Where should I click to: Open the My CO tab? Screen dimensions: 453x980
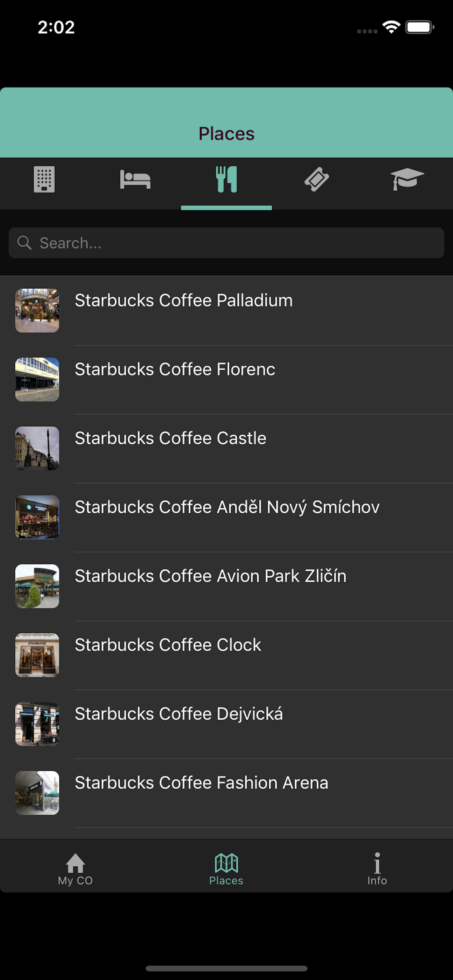click(75, 869)
